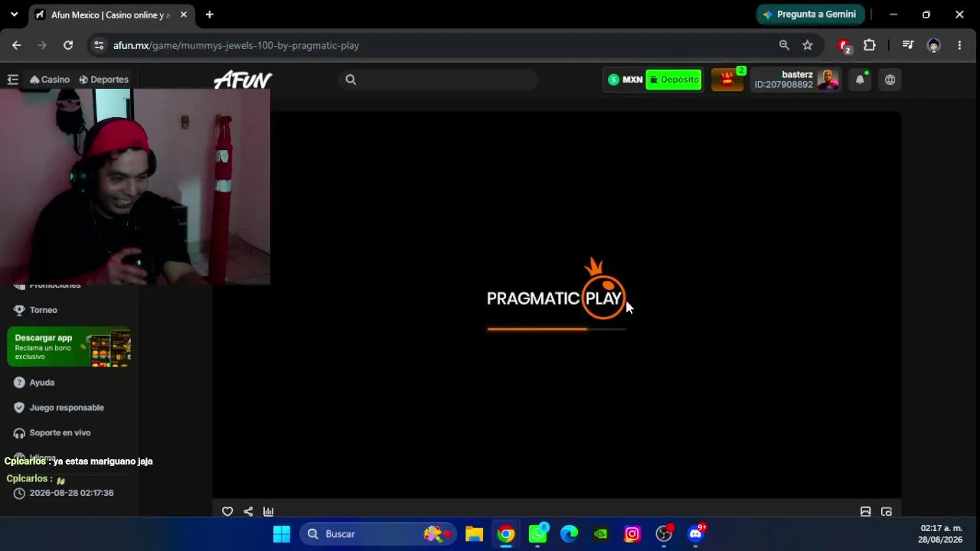Click the taskbar Buscar search box

(x=377, y=533)
